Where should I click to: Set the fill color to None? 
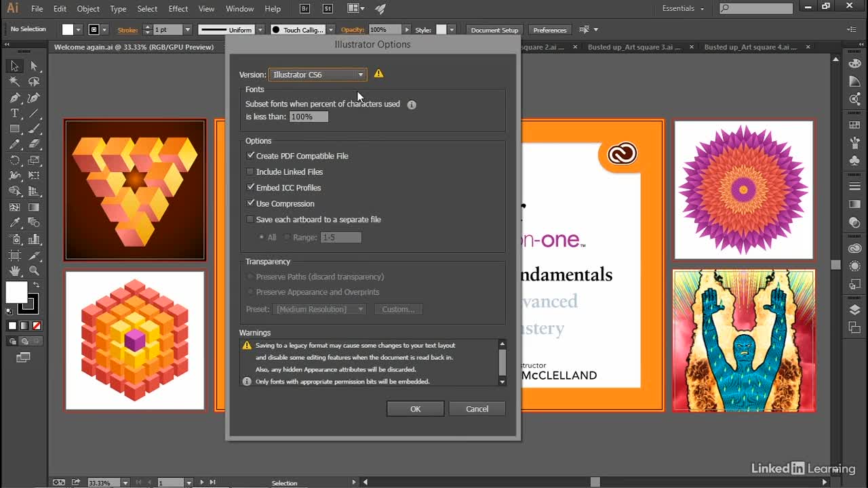coord(37,326)
